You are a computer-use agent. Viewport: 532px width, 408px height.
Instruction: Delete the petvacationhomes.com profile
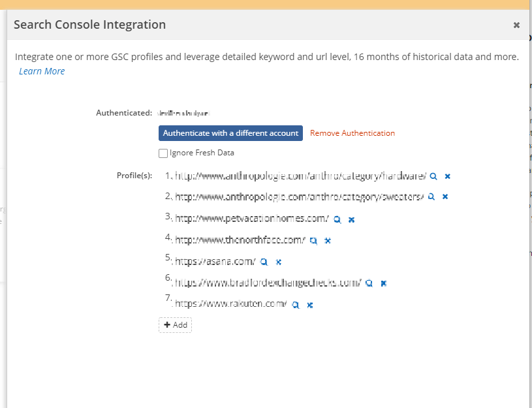(x=351, y=219)
